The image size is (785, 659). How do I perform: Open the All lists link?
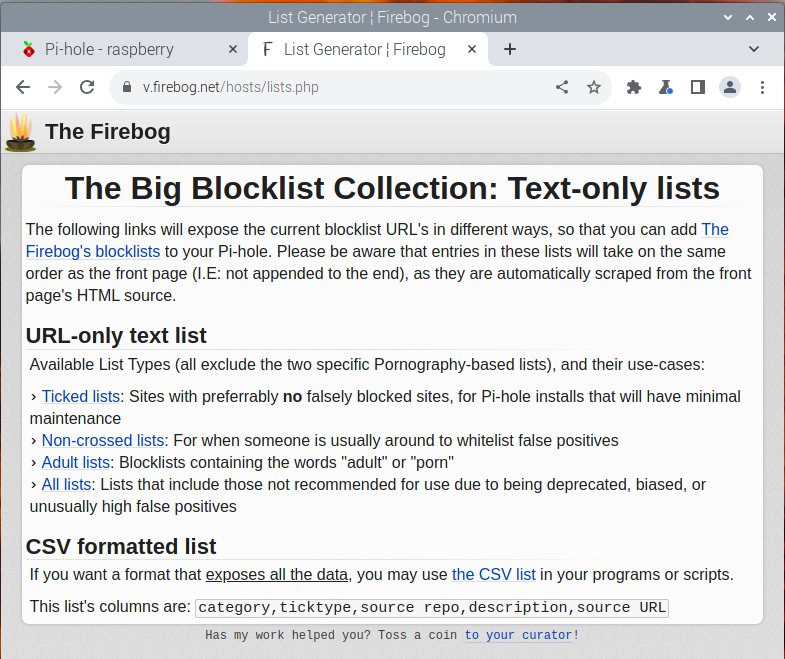pyautogui.click(x=66, y=484)
